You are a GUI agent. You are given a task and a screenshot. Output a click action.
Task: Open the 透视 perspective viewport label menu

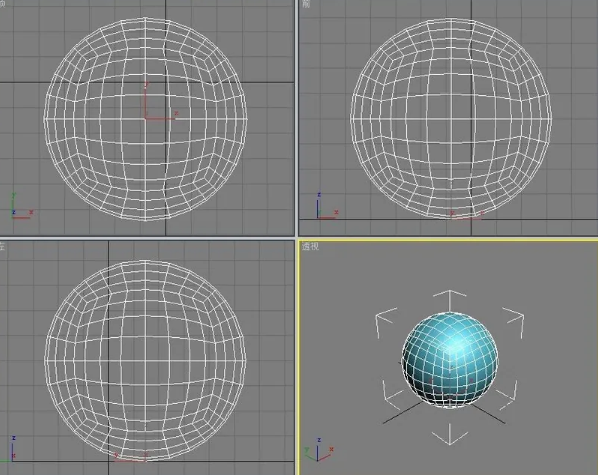(310, 246)
